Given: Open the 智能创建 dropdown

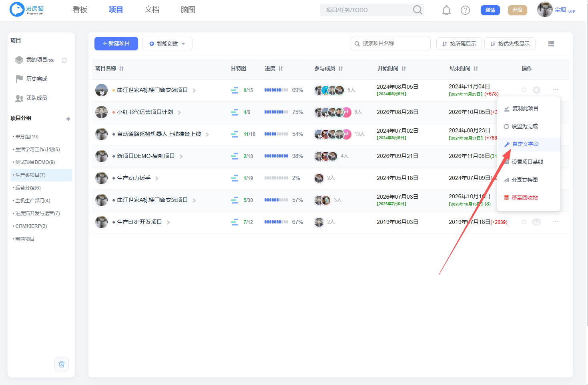Looking at the screenshot, I should click(167, 44).
